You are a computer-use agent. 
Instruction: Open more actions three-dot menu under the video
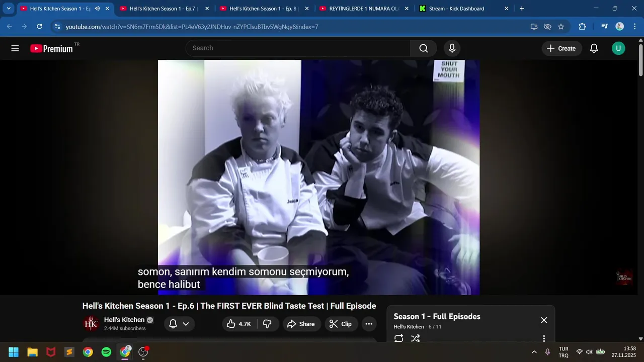coord(369,324)
